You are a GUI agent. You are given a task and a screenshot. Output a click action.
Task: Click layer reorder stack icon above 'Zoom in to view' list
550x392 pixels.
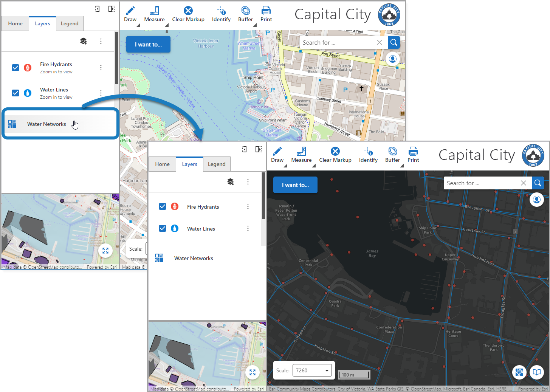(x=84, y=41)
